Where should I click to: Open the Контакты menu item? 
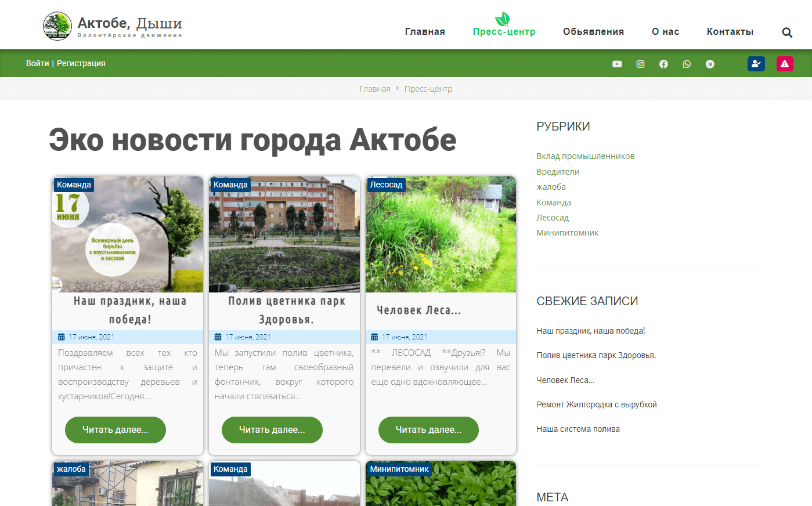730,32
